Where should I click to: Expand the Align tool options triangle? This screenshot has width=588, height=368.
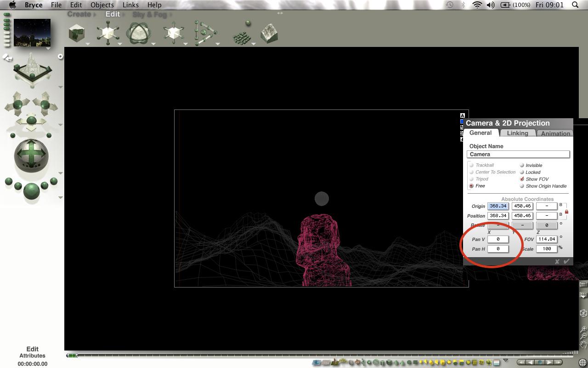pyautogui.click(x=218, y=44)
